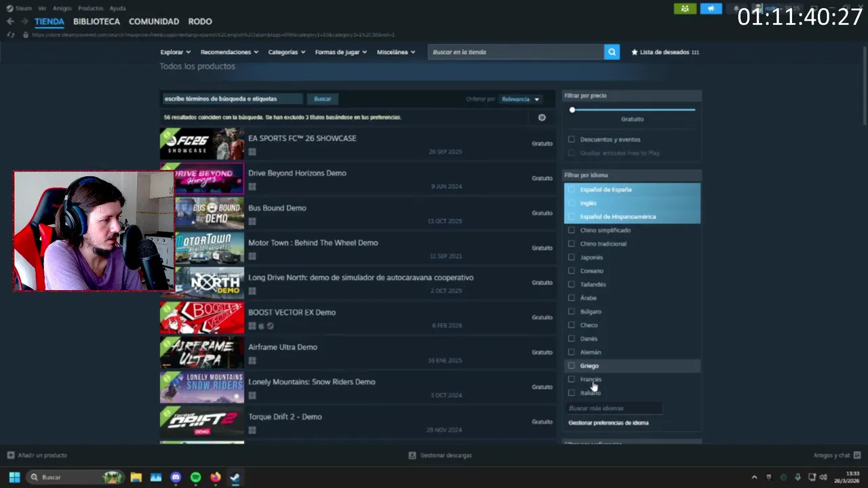Uncheck Español de Hispanoamérica filter
The width and height of the screenshot is (868, 488).
tap(571, 217)
